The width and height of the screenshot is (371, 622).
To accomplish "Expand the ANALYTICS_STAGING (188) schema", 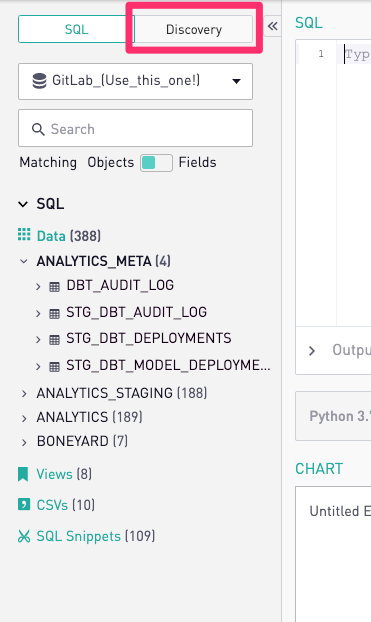I will (24, 394).
